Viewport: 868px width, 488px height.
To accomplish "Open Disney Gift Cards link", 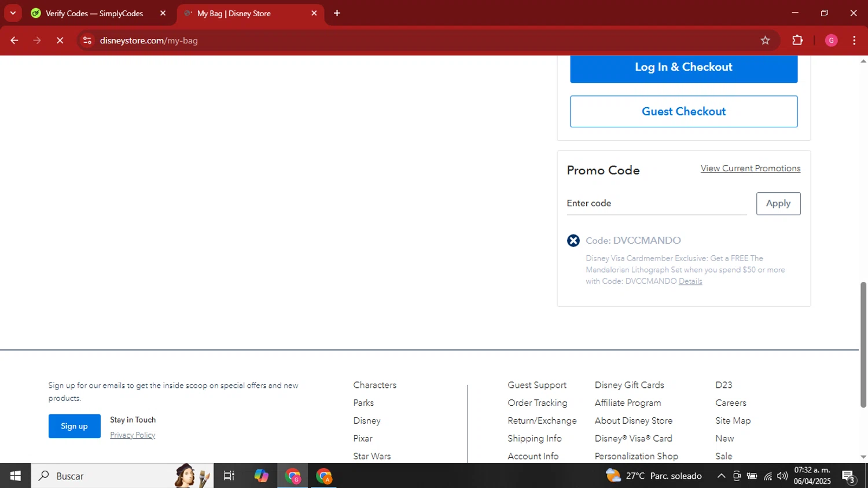I will [629, 385].
